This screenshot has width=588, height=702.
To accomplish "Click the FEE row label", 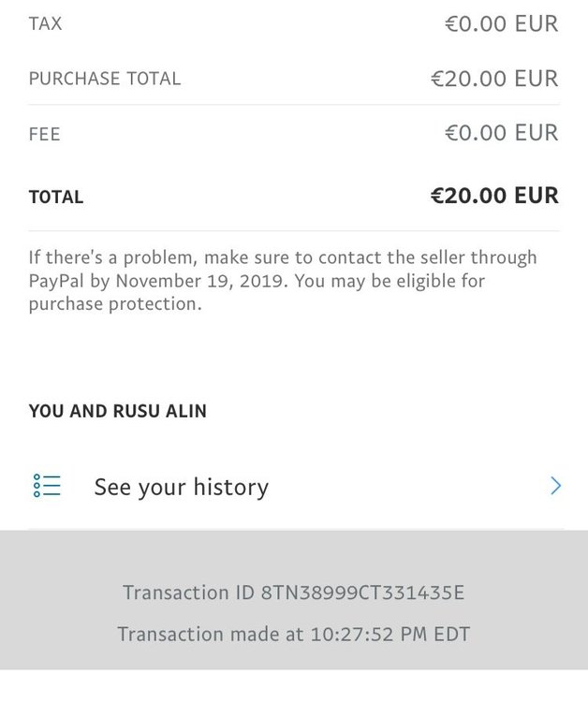I will coord(44,135).
